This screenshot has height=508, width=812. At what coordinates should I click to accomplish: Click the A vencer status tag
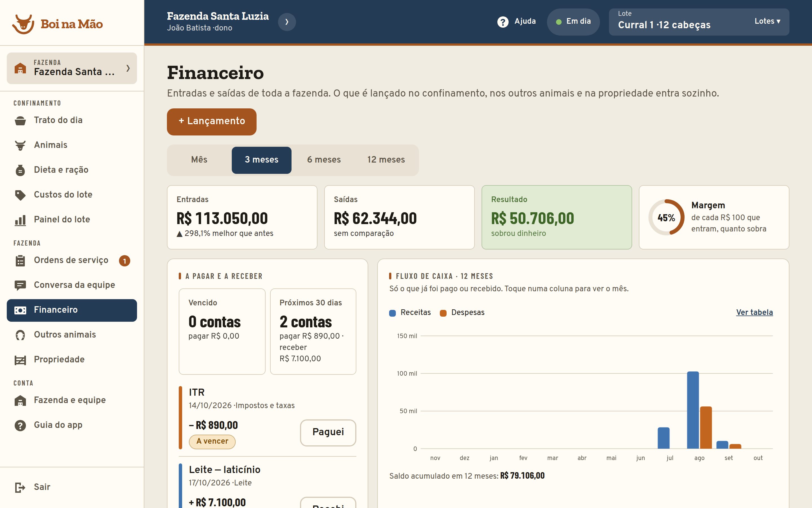[212, 441]
